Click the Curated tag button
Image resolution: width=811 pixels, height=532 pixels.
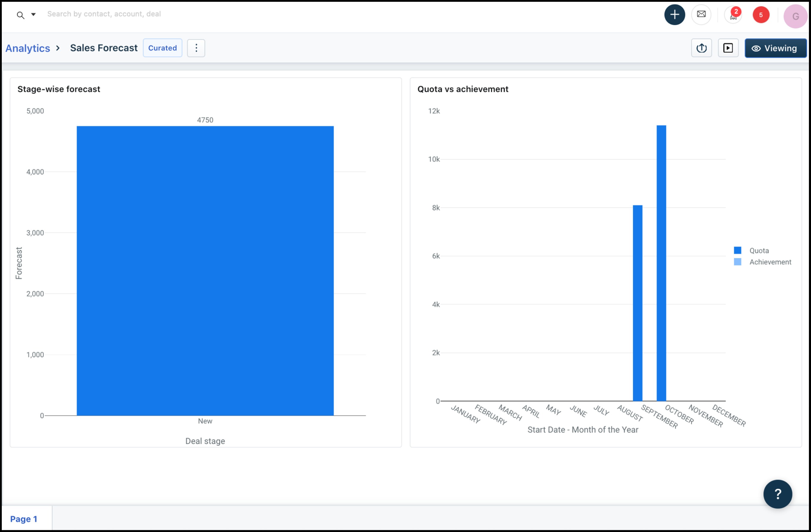coord(162,48)
